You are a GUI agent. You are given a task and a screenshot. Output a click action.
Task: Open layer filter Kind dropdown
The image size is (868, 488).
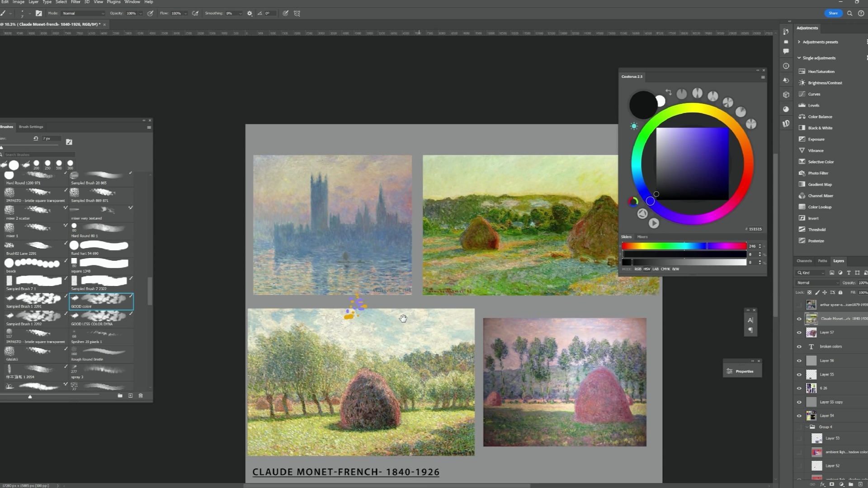(811, 273)
